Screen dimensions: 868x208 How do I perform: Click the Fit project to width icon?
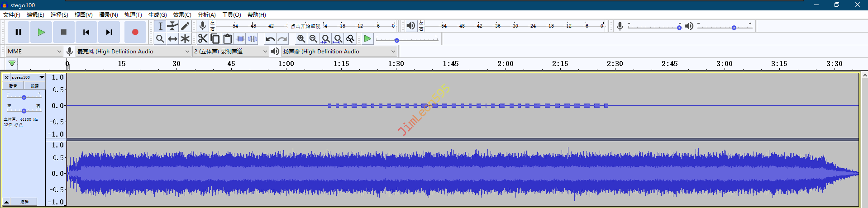(338, 39)
